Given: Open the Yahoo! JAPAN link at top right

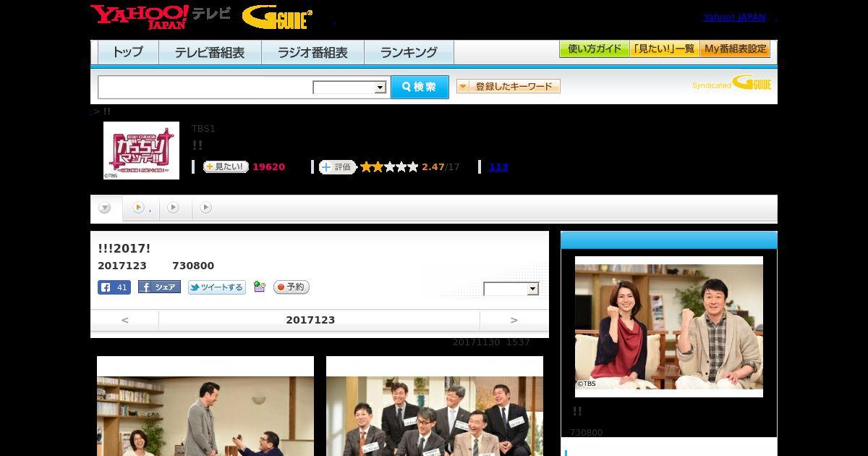Looking at the screenshot, I should [x=734, y=17].
